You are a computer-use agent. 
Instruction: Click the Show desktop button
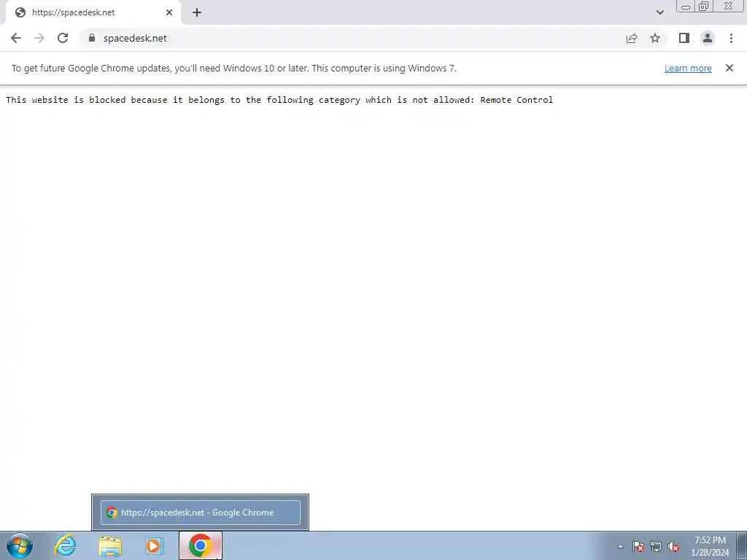point(742,545)
